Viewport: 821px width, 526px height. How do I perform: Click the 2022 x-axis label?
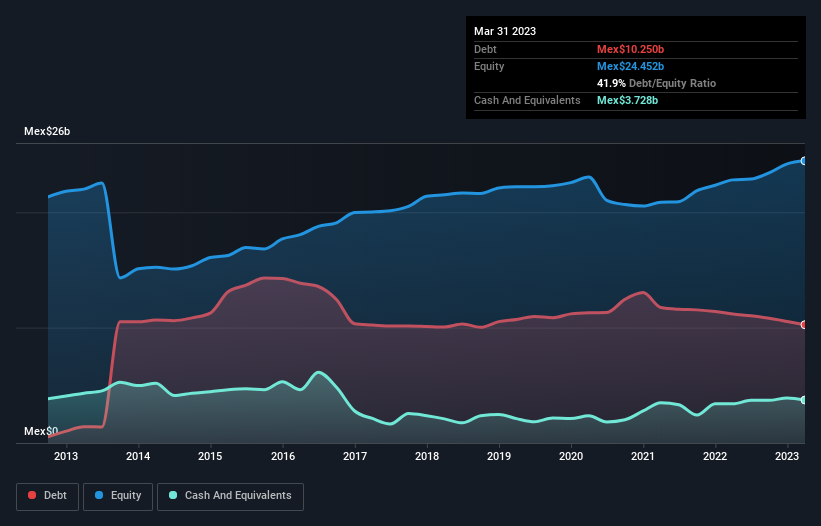715,456
